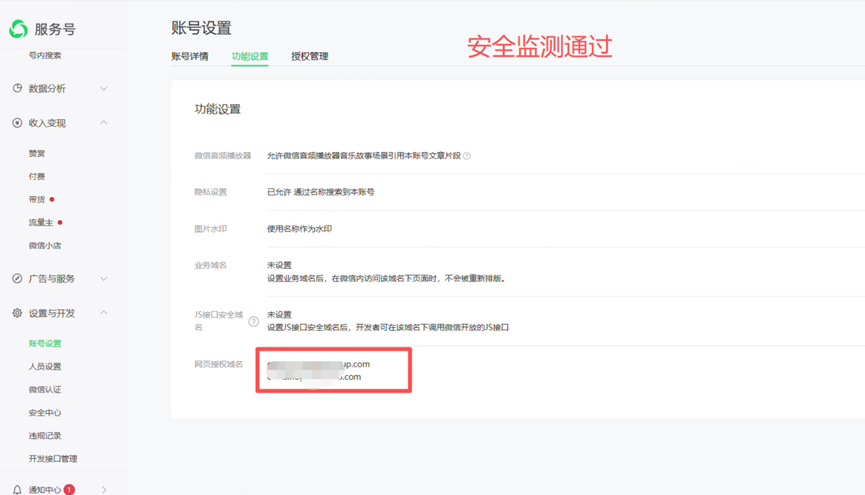This screenshot has height=495, width=865.
Task: Go to 安全中心 page
Action: (45, 413)
